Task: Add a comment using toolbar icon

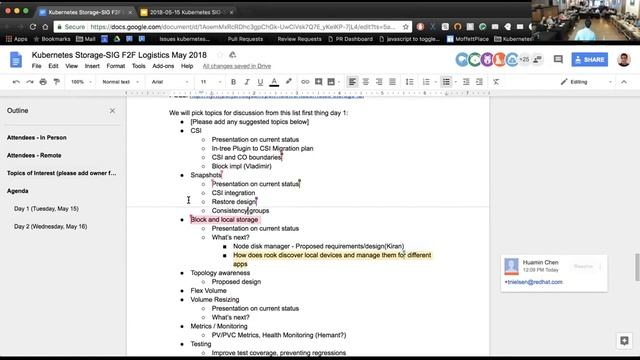Action: point(318,82)
